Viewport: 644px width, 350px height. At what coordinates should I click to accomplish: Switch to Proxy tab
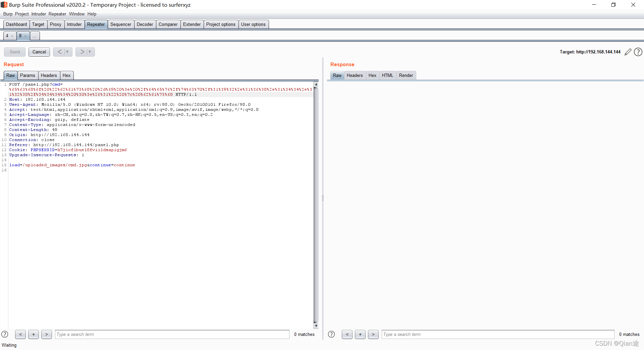pyautogui.click(x=56, y=24)
